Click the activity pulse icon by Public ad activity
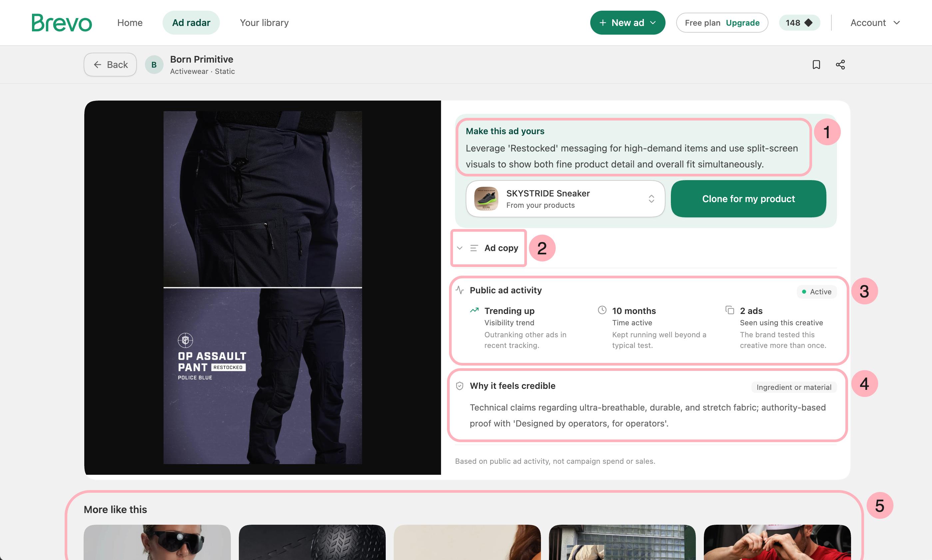The height and width of the screenshot is (560, 932). tap(459, 290)
